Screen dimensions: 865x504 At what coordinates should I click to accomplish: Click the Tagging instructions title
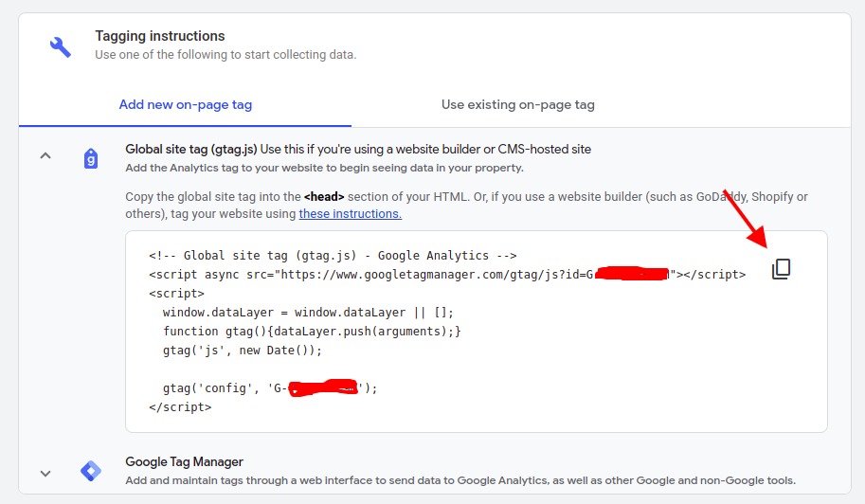point(160,36)
